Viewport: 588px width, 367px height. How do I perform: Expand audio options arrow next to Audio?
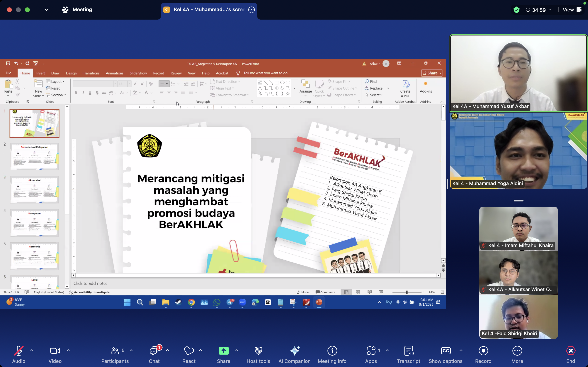pos(32,350)
